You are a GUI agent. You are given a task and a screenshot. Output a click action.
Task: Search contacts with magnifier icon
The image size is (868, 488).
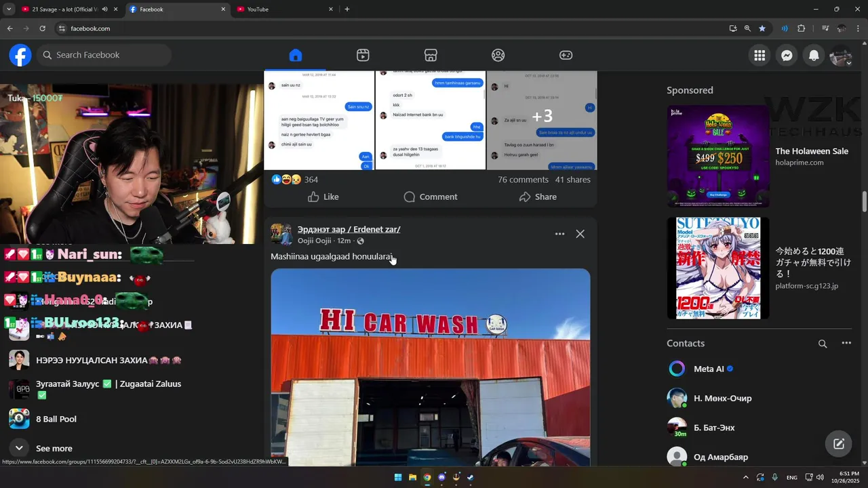pyautogui.click(x=823, y=344)
